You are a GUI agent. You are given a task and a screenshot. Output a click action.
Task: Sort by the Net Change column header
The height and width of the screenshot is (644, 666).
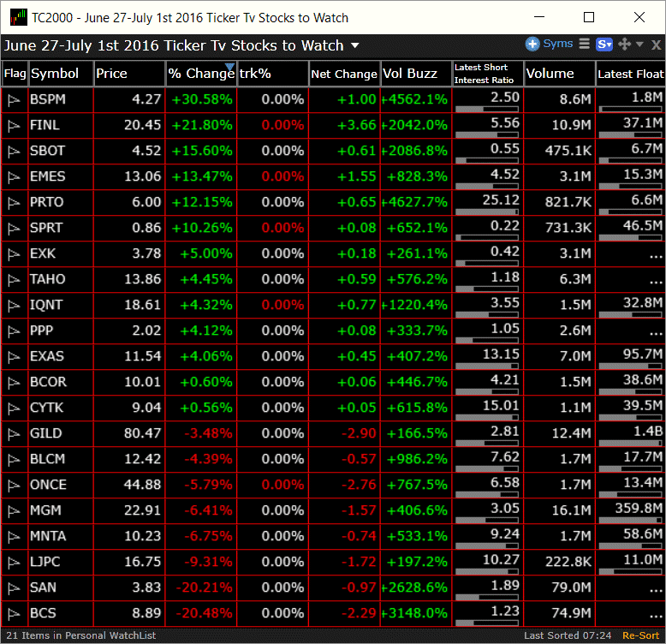[x=344, y=74]
